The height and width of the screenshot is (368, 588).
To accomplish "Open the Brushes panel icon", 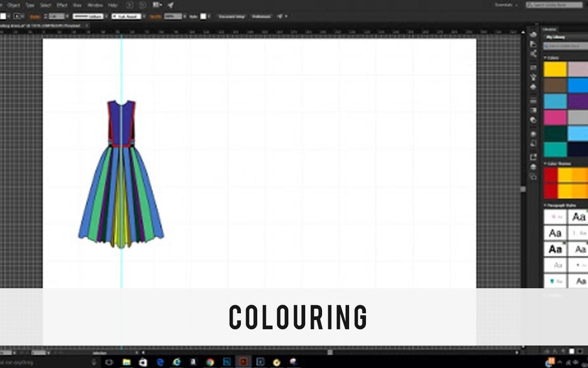I will pos(533,77).
